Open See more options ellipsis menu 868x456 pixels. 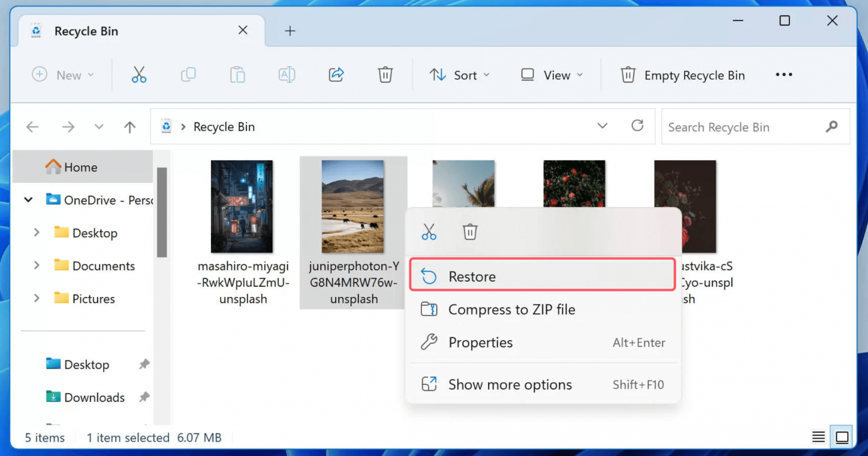[x=783, y=74]
